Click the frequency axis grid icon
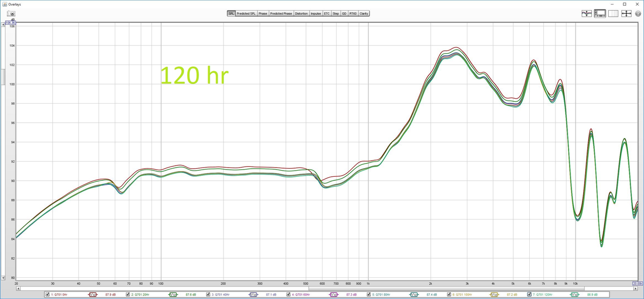Viewport: 644px width, 299px height. point(613,14)
